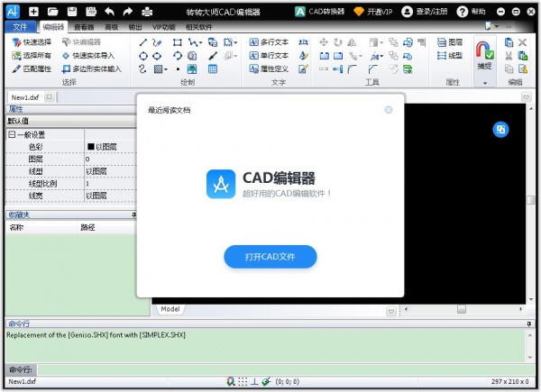541x392 pixels.
Task: Open the 帮助 help button
Action: (471, 12)
